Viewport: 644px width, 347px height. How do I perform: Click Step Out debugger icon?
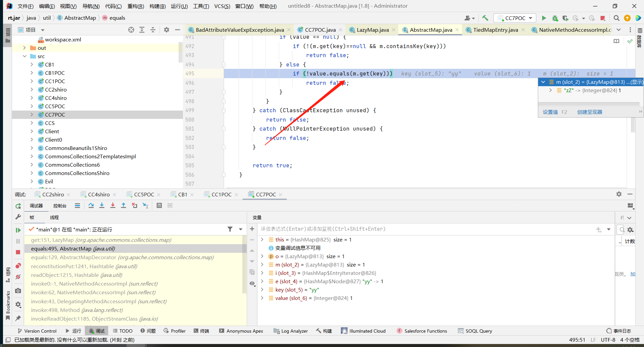click(124, 205)
